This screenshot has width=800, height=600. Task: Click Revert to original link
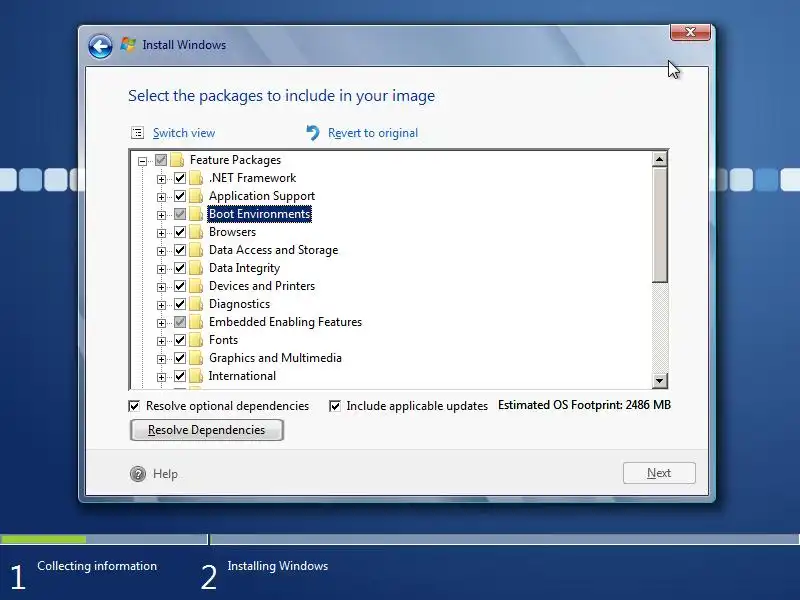point(372,133)
